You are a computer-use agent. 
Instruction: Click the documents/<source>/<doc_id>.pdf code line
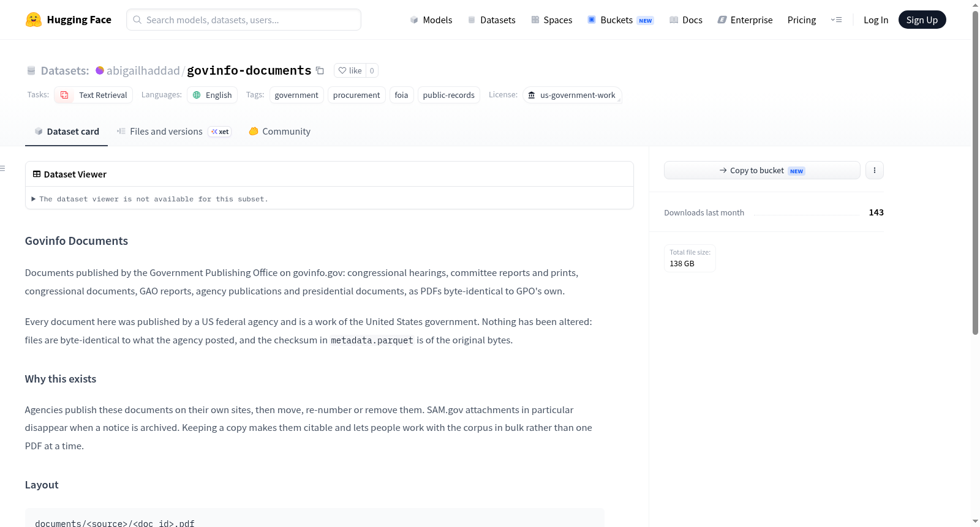(115, 523)
